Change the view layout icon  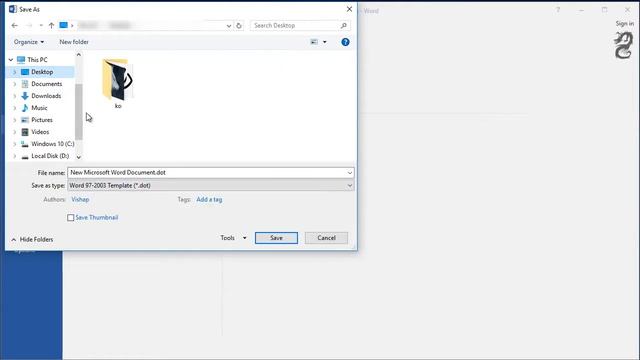(x=314, y=42)
